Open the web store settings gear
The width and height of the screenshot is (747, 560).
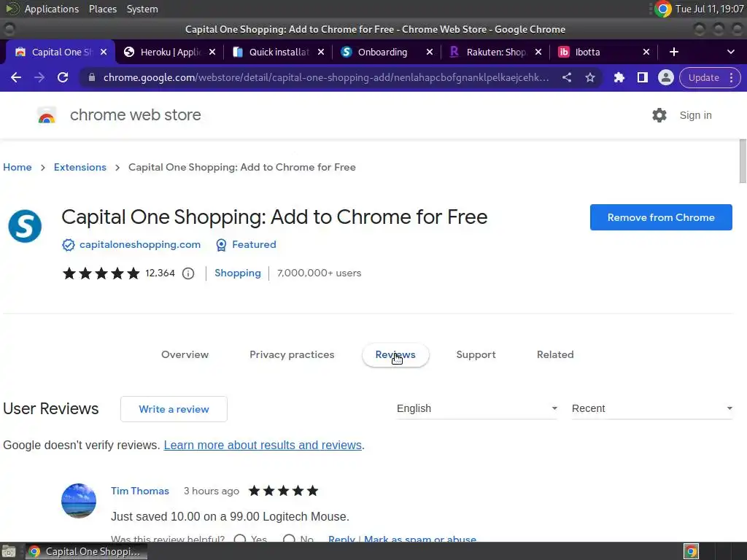point(659,115)
